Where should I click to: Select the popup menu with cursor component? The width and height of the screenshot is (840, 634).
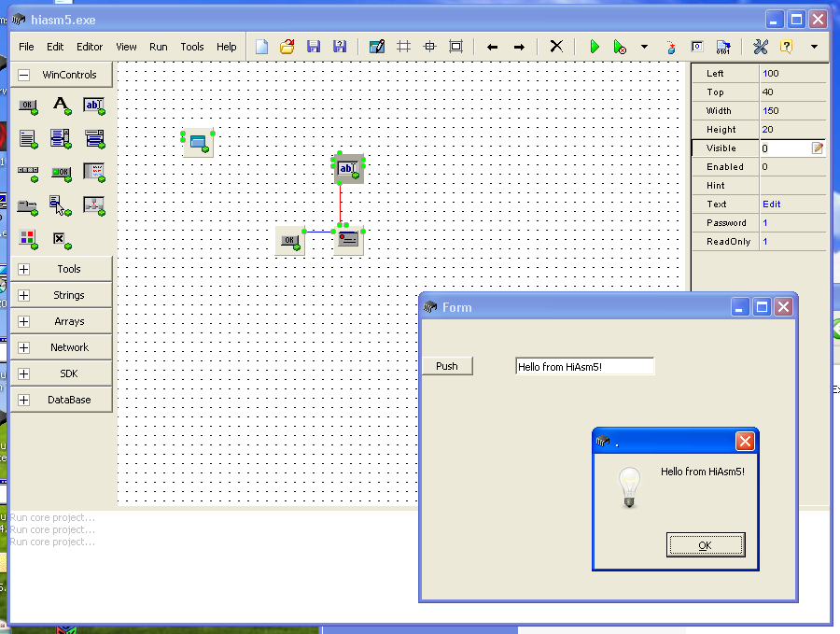61,205
